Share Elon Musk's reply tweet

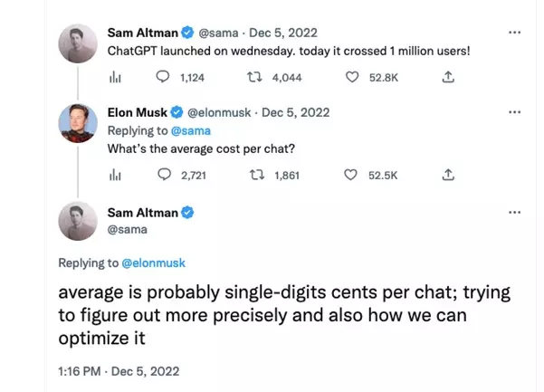pyautogui.click(x=447, y=173)
